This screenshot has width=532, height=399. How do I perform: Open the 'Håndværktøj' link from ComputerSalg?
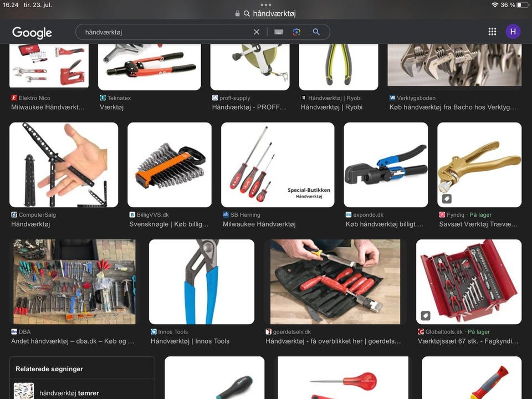[30, 224]
